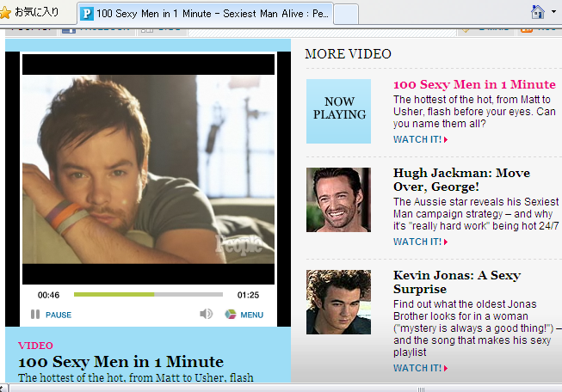The image size is (562, 392).
Task: Open the pink 100 Sexy Men in 1 Minute link
Action: pos(474,84)
